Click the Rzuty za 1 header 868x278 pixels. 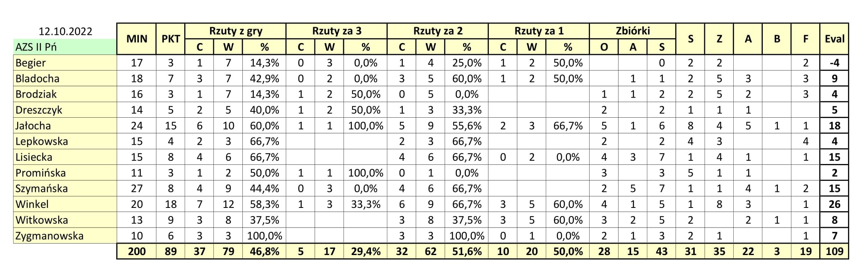point(539,31)
